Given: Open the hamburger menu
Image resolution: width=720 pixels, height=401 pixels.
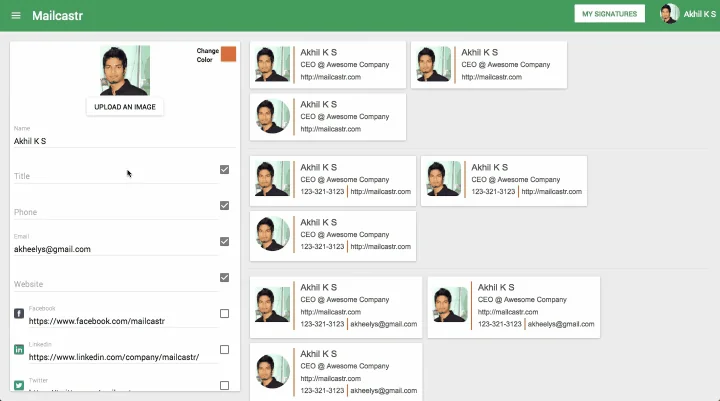Looking at the screenshot, I should pos(16,16).
